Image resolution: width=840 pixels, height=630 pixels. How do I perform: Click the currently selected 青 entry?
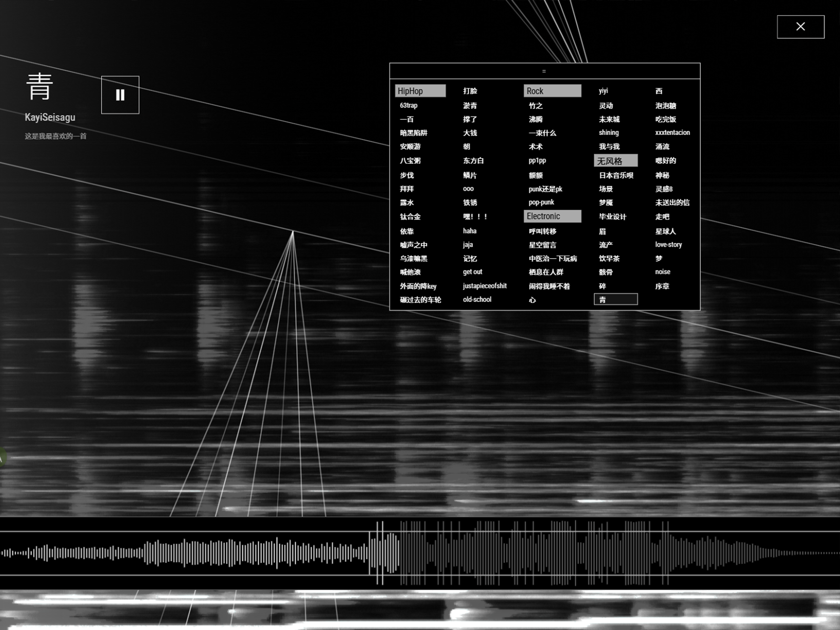coord(616,299)
